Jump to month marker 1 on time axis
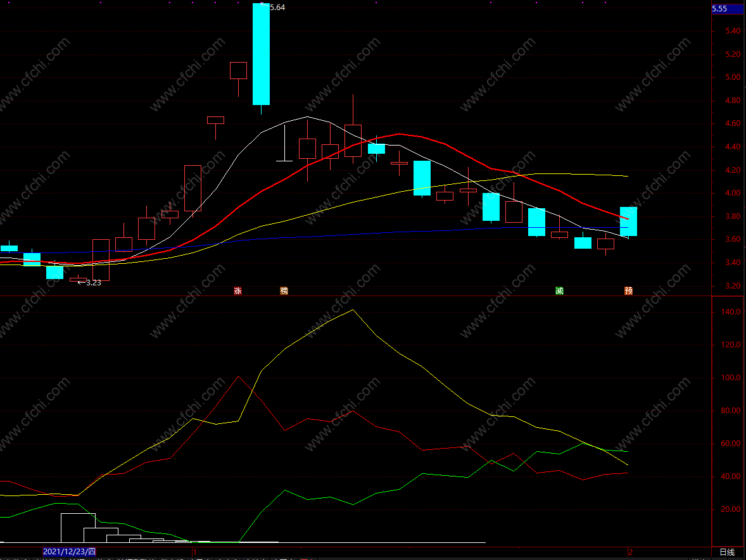 click(194, 552)
